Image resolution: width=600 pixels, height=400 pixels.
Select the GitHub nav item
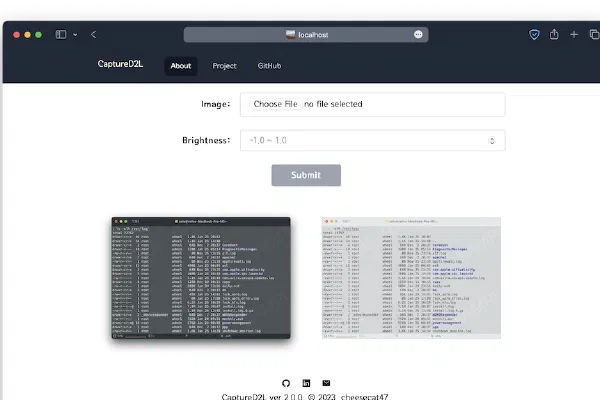pyautogui.click(x=269, y=66)
